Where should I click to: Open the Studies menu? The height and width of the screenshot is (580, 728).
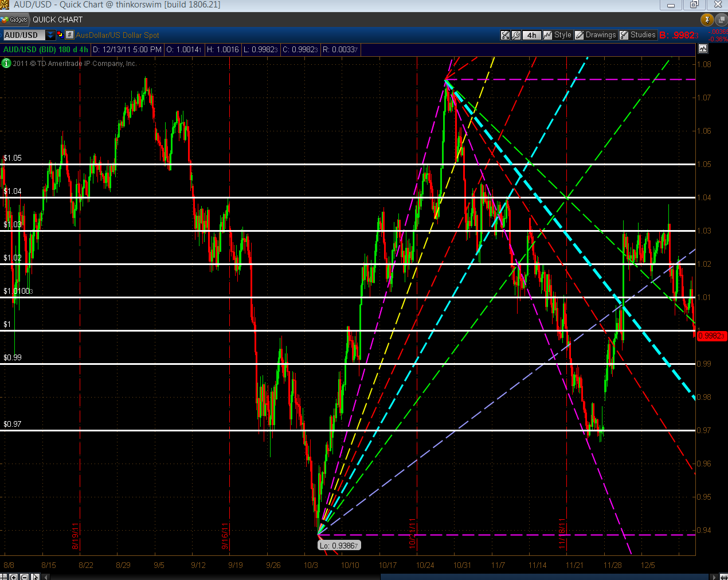[x=637, y=35]
